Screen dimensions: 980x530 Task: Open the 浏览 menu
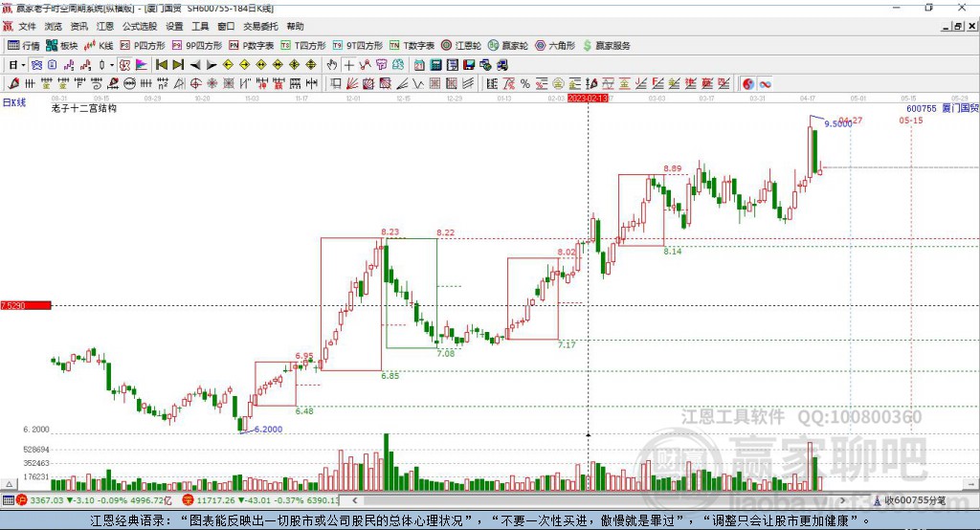54,26
